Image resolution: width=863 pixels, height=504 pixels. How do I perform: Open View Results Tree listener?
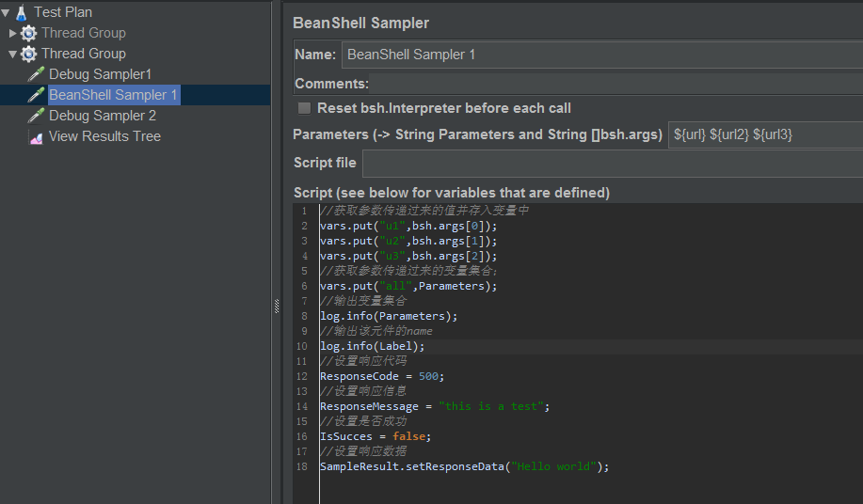click(104, 136)
